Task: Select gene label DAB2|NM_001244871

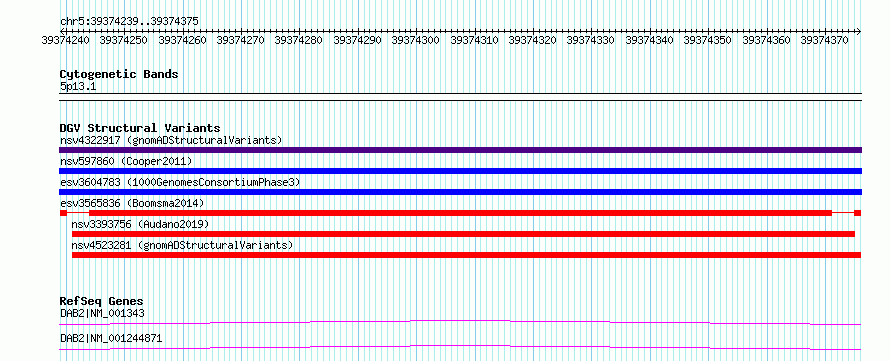Action: tap(111, 338)
